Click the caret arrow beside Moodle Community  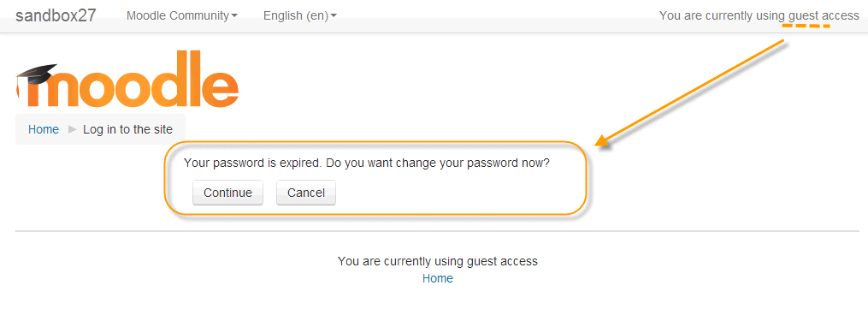point(234,16)
